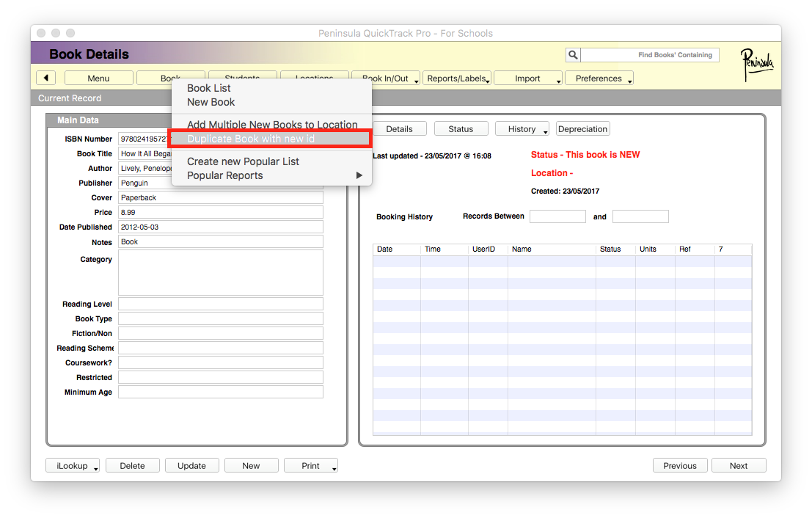Click inside the Category text box
Viewport: 812px width, 518px height.
pyautogui.click(x=221, y=272)
